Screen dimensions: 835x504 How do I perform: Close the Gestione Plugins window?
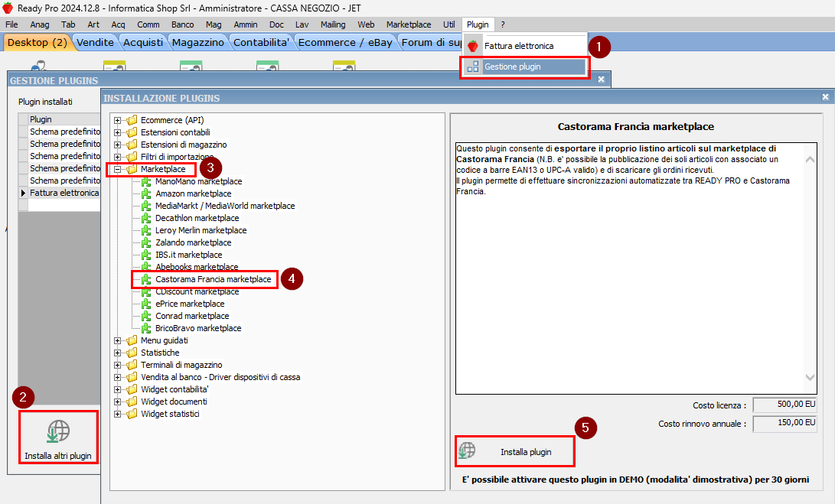[602, 80]
